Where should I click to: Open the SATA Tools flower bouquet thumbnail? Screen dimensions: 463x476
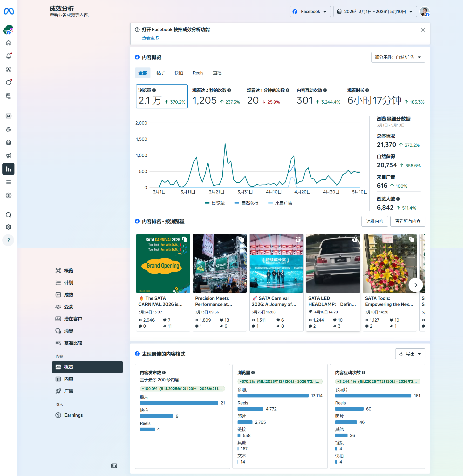[389, 263]
